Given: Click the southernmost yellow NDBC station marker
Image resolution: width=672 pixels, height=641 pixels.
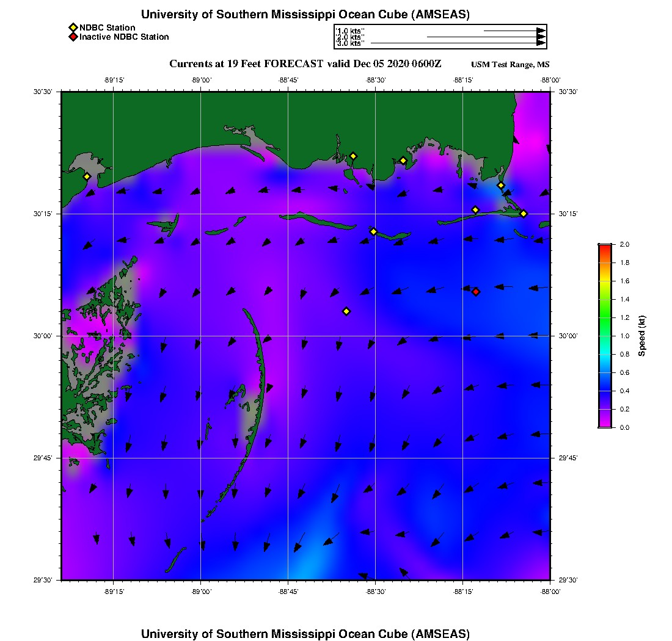Looking at the screenshot, I should click(x=346, y=311).
